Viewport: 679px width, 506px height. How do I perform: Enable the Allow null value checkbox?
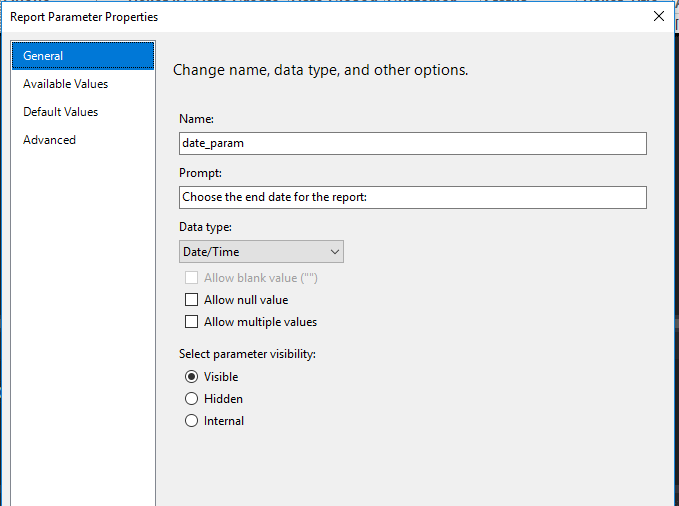tap(192, 300)
